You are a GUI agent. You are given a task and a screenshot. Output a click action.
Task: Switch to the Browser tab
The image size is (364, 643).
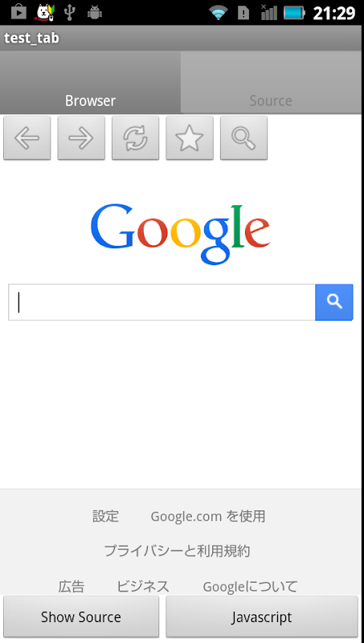tap(90, 82)
